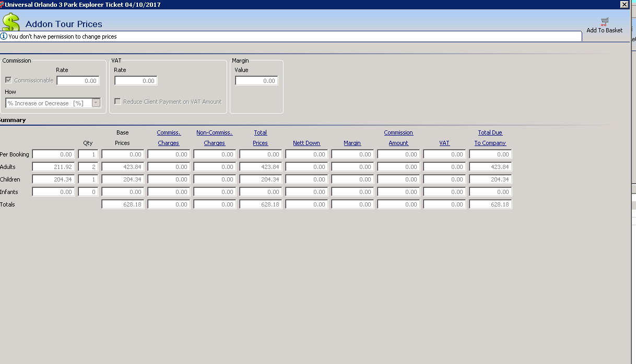Click Children Total Prices 204.34 field

coord(261,179)
